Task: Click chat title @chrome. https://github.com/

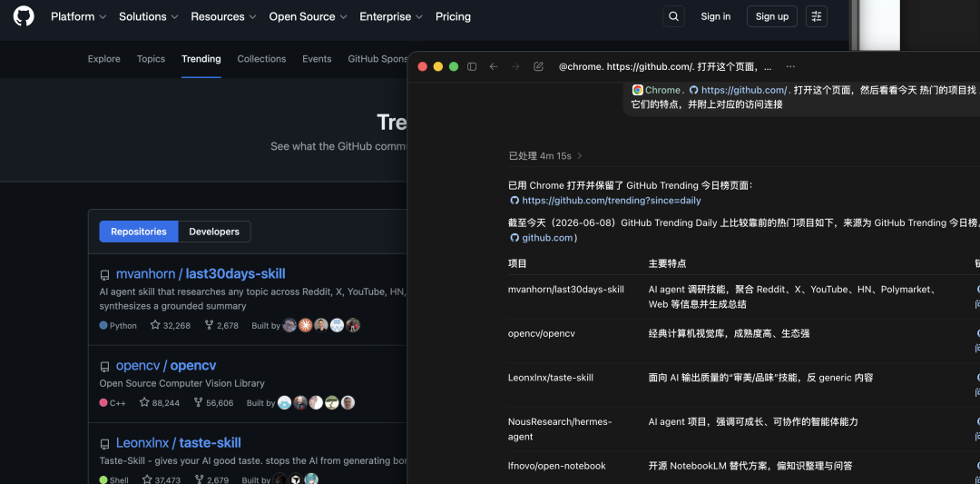Action: pyautogui.click(x=665, y=66)
